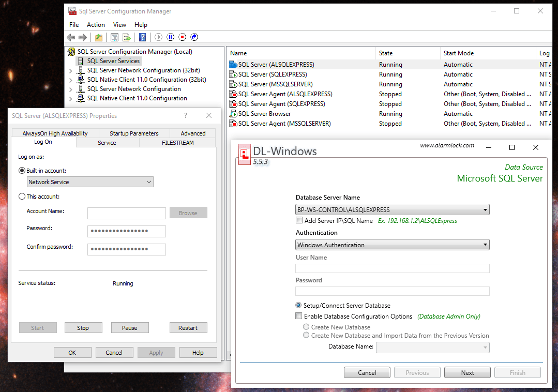Switch to AlwaysOn High Availability tab
Viewport: 558px width, 392px height.
pyautogui.click(x=55, y=133)
